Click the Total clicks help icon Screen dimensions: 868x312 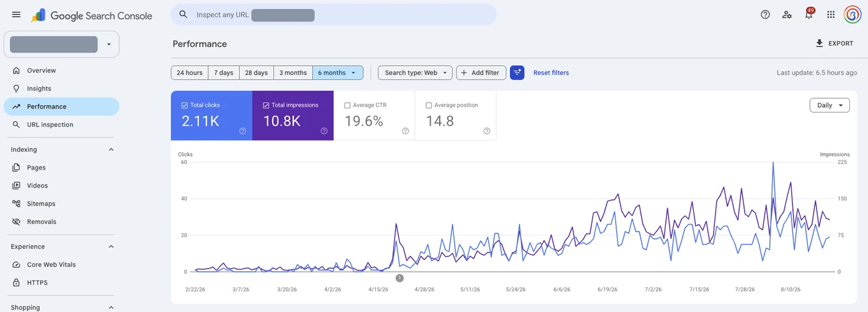(242, 131)
